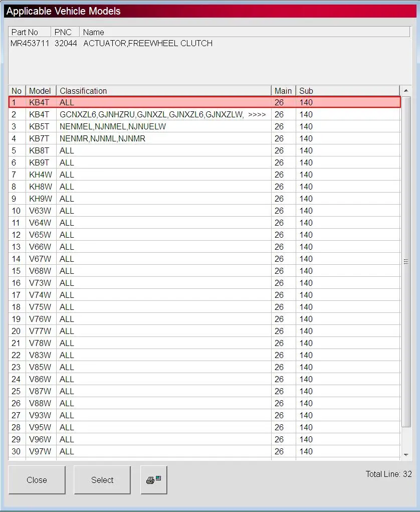Select the V78W model row
The width and height of the screenshot is (420, 512).
click(x=204, y=343)
